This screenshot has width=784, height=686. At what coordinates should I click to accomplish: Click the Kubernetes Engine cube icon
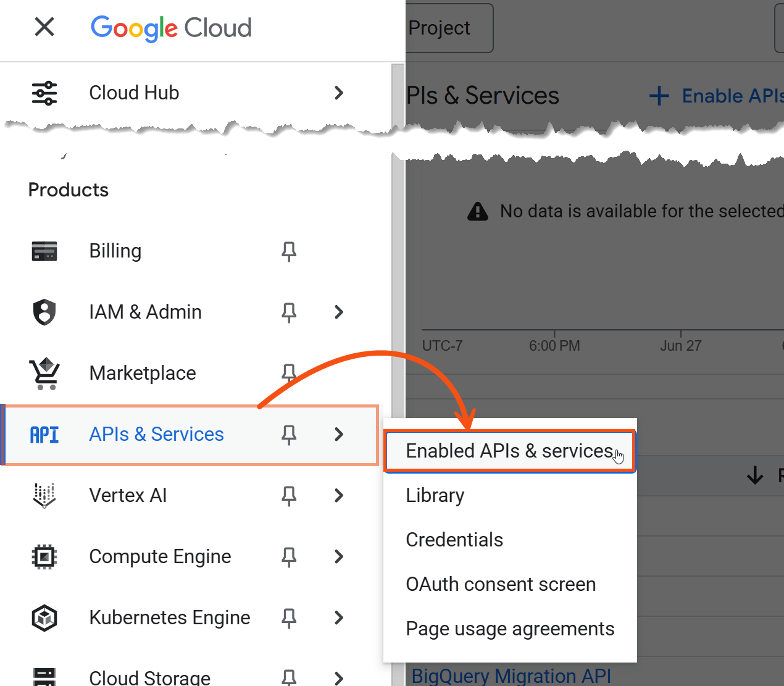click(x=44, y=617)
